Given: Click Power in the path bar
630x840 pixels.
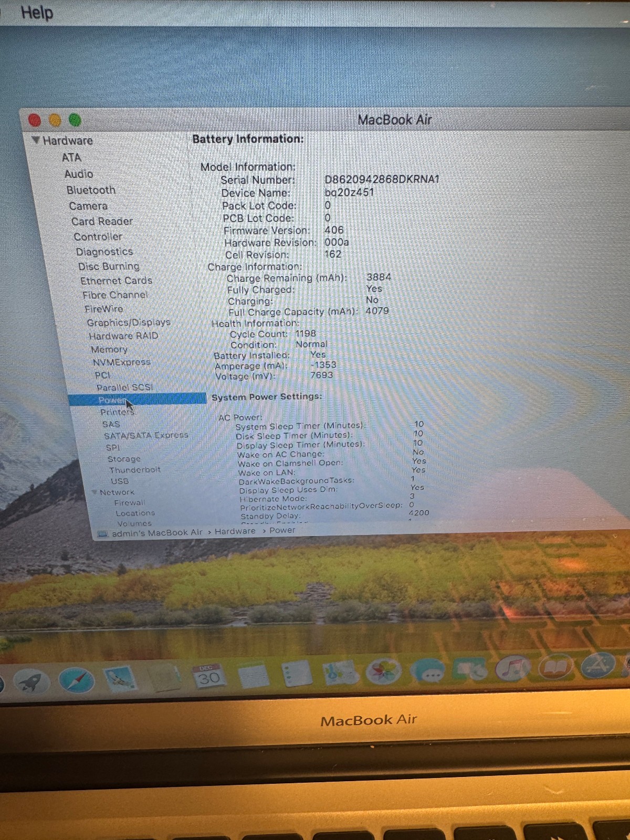Looking at the screenshot, I should click(282, 530).
